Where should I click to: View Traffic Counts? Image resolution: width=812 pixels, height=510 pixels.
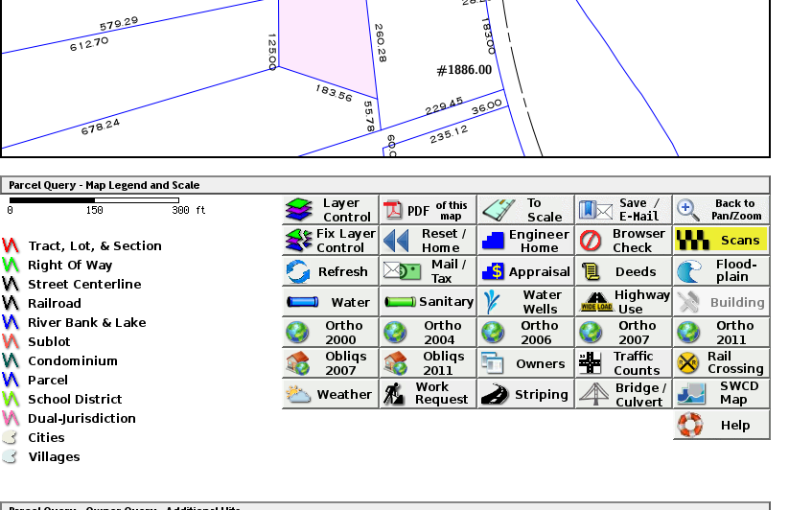coord(623,363)
